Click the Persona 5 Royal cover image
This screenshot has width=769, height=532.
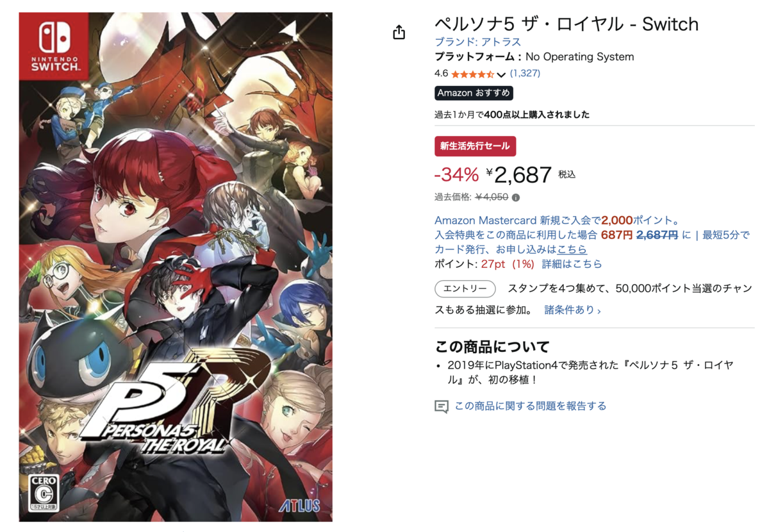pyautogui.click(x=176, y=267)
